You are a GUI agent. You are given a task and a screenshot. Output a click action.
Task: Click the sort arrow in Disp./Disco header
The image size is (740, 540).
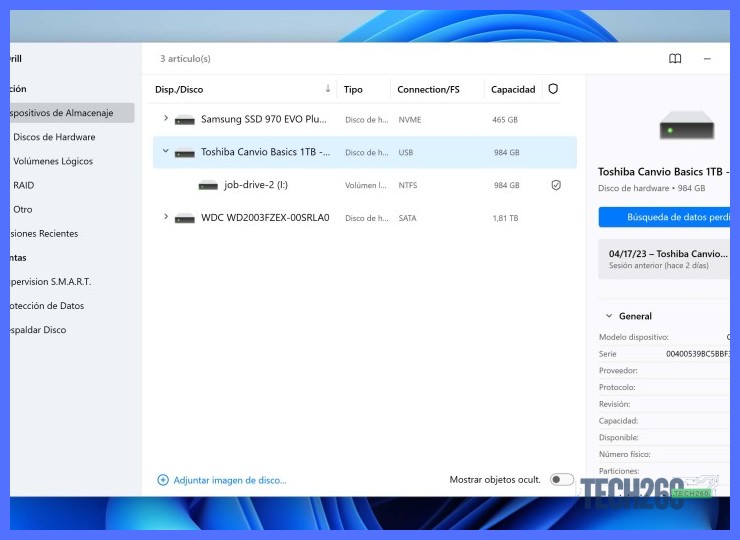[328, 89]
